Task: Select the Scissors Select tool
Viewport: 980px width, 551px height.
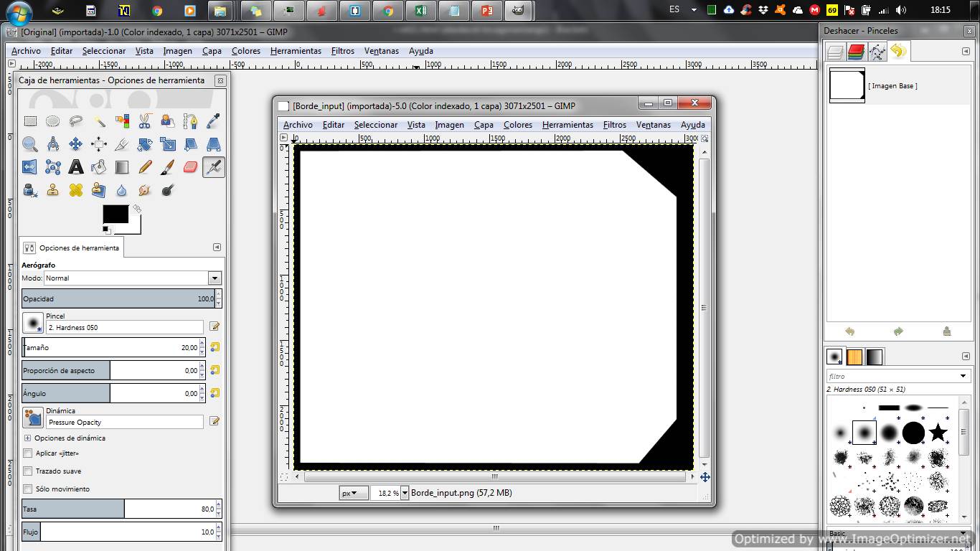Action: coord(145,121)
